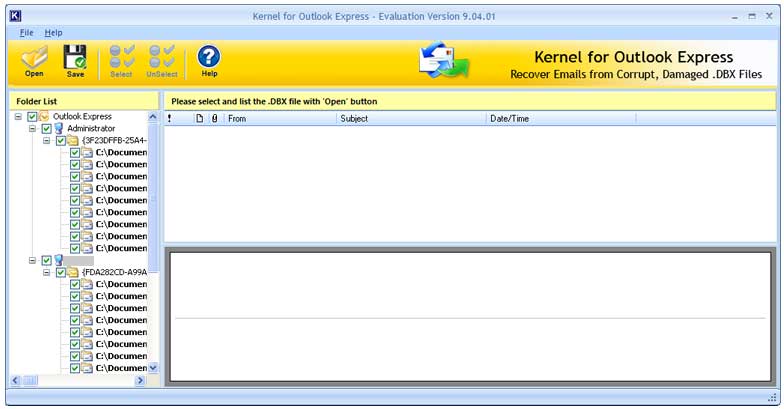Uncheck the {3F23DFFB-25A4- folder checkbox
784x409 pixels.
pos(60,140)
